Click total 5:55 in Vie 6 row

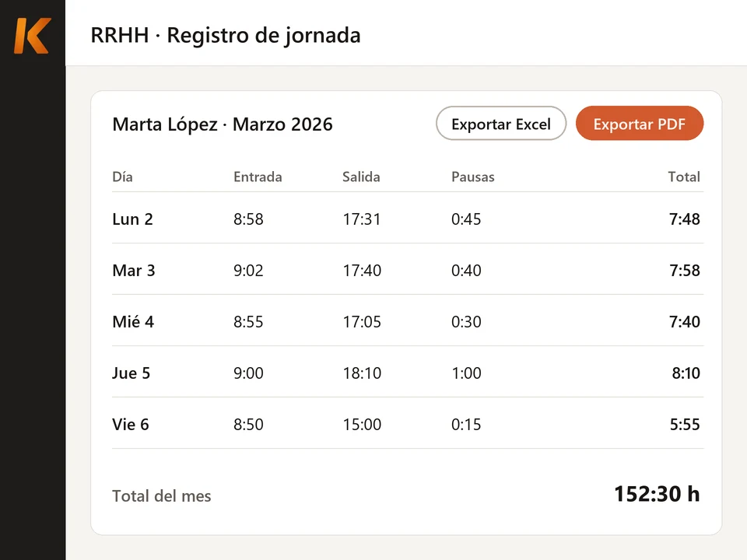click(x=685, y=425)
